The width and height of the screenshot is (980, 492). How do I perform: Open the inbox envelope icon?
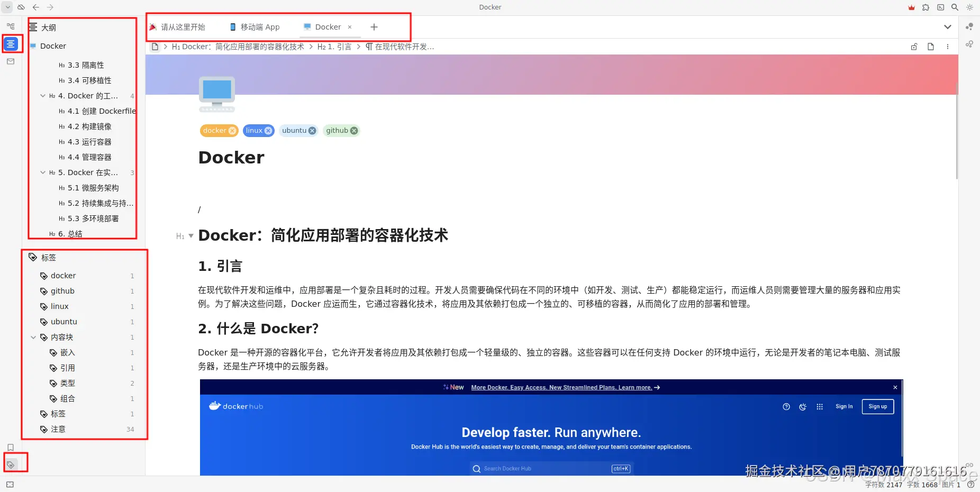[x=11, y=61]
